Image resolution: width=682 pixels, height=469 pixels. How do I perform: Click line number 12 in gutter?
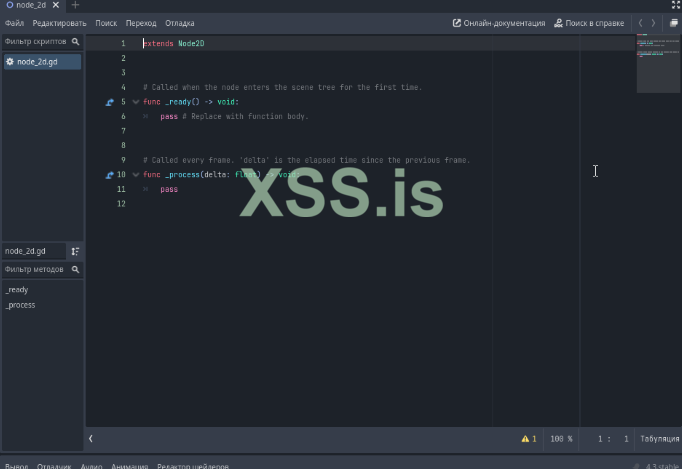click(x=121, y=204)
